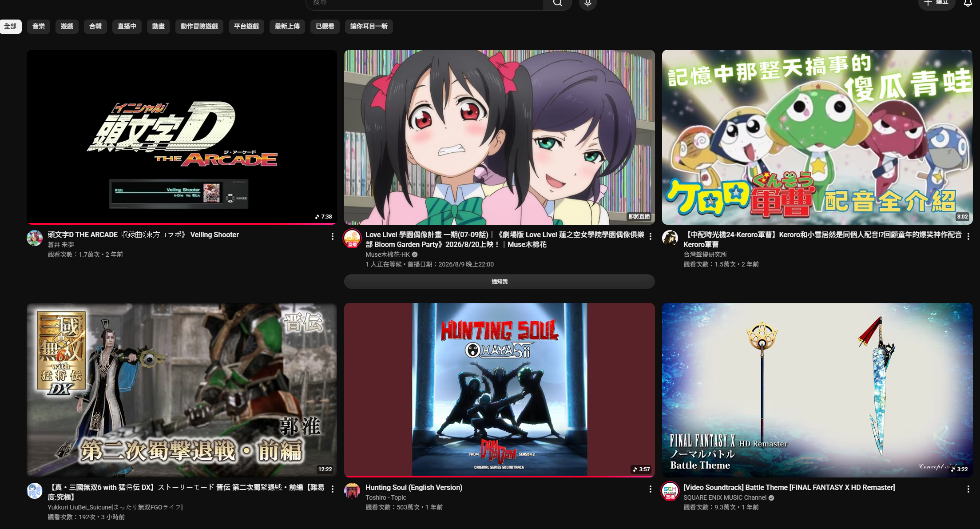Viewport: 980px width, 529px height.
Task: Click the 7:38 duration badge
Action: pyautogui.click(x=324, y=217)
